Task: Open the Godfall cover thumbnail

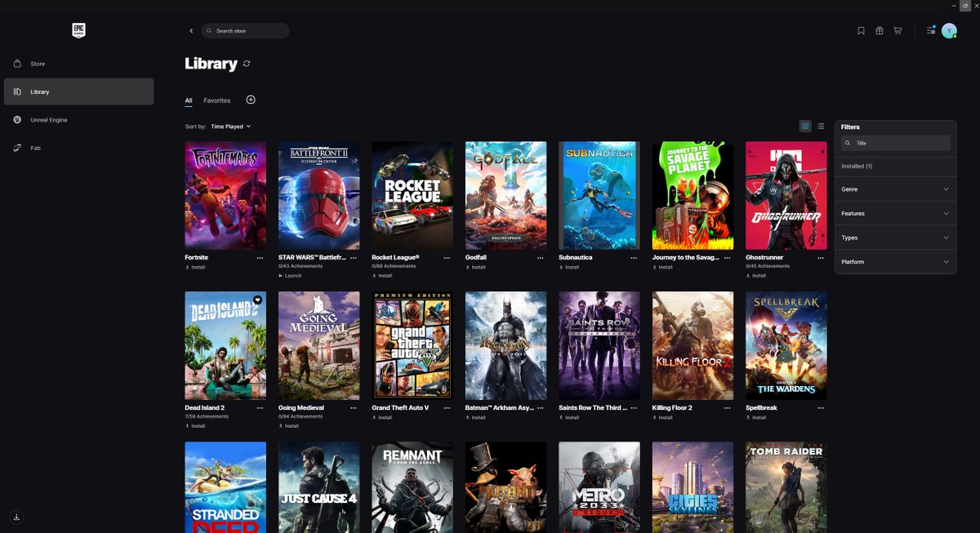Action: point(506,196)
